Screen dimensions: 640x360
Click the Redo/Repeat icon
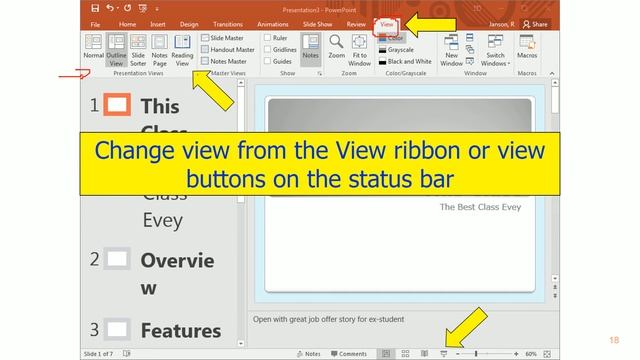tap(128, 8)
